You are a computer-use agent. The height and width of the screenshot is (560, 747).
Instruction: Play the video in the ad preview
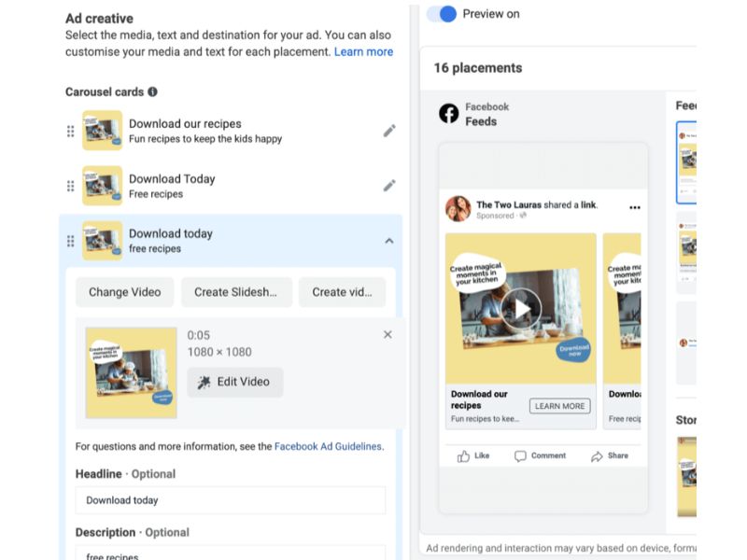(x=521, y=309)
